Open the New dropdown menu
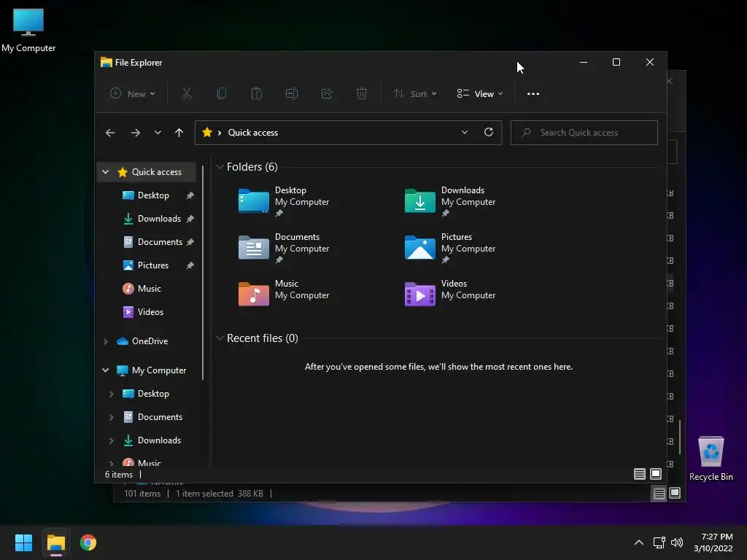Viewport: 747px width, 560px height. (x=133, y=94)
